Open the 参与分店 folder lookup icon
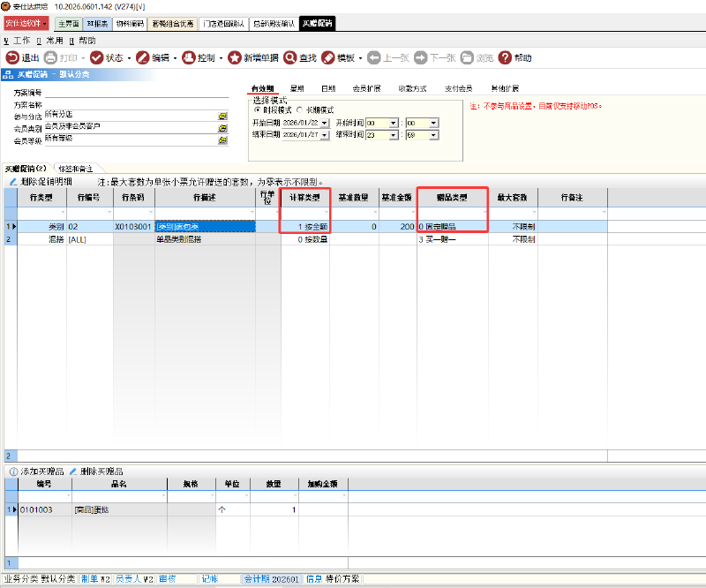706x588 pixels. pos(222,117)
